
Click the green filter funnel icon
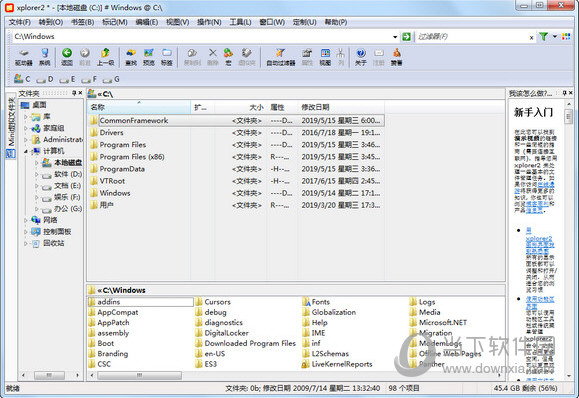coord(543,37)
